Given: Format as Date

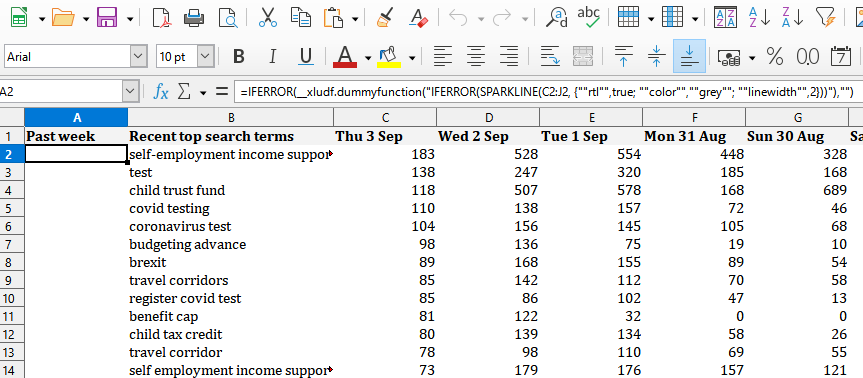Looking at the screenshot, I should tap(840, 56).
